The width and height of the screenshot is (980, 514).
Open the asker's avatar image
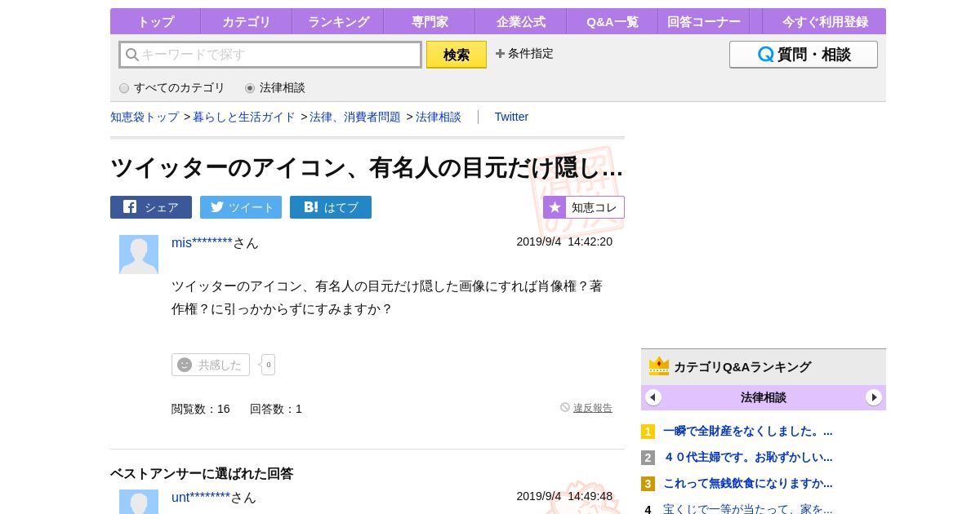pyautogui.click(x=139, y=255)
